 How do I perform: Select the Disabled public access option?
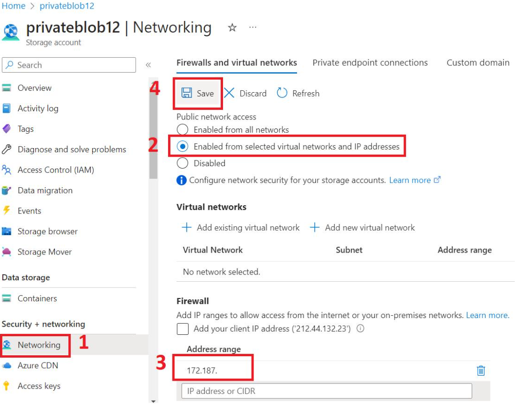point(183,163)
